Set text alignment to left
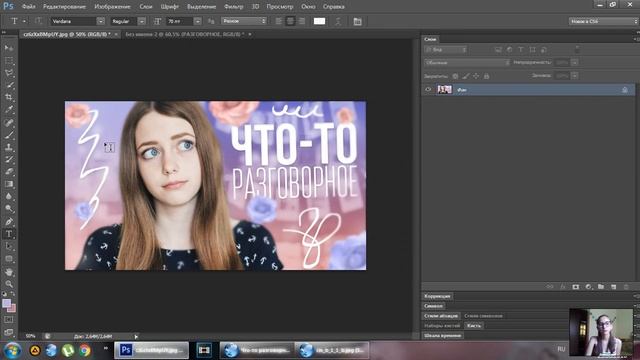Viewport: 640px width, 360px height. (278, 21)
